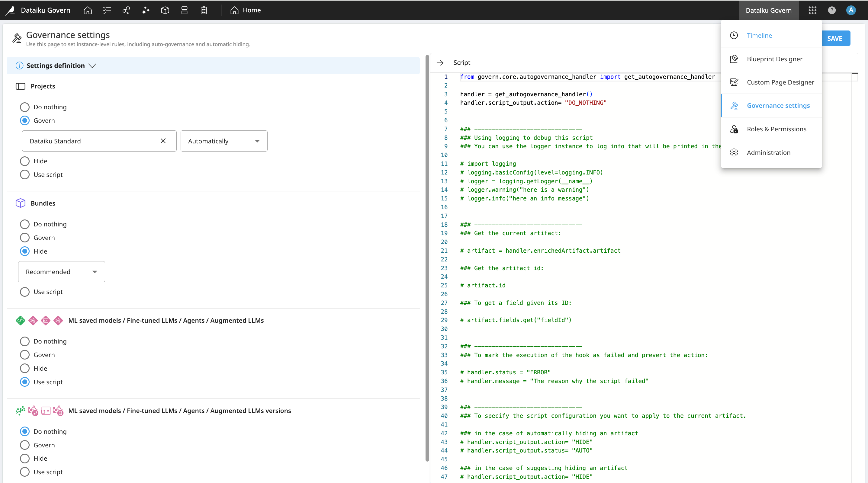The image size is (868, 483).
Task: Open Roles & Permissions from the menu
Action: [x=777, y=129]
